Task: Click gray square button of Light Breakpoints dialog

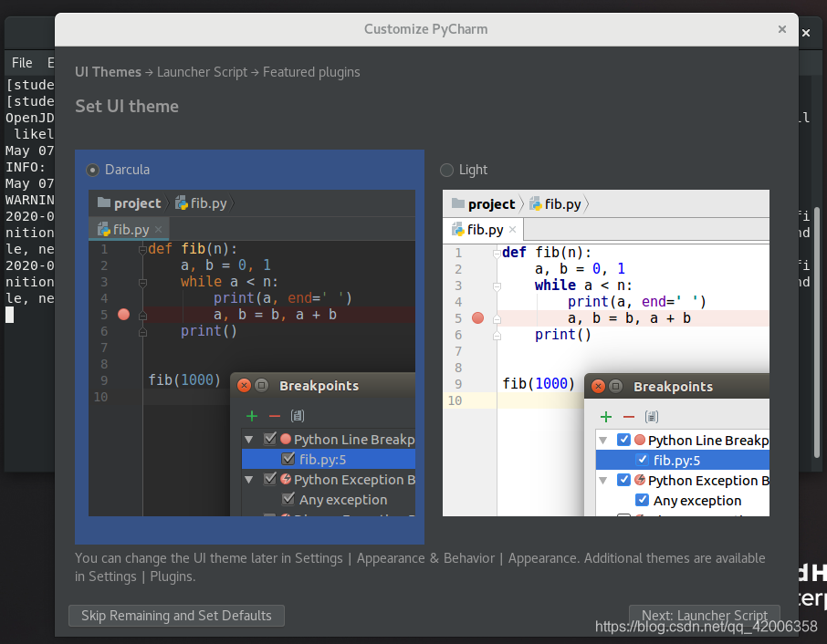Action: pyautogui.click(x=615, y=386)
